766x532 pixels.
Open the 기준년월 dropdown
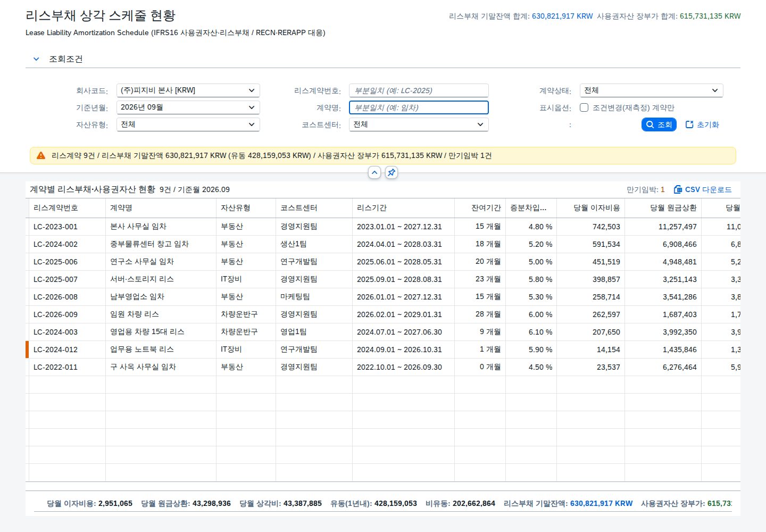tap(188, 107)
